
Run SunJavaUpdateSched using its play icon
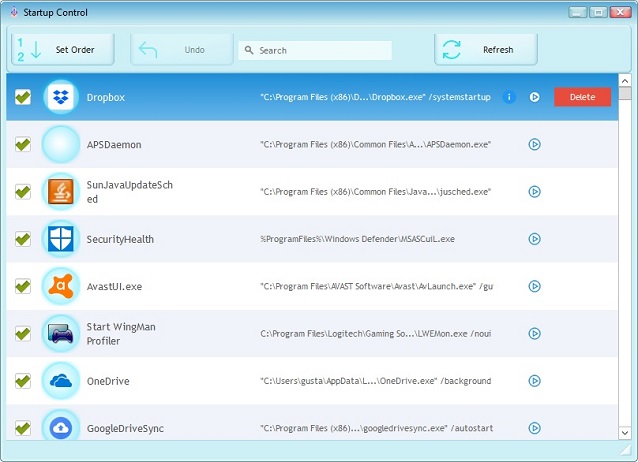click(534, 191)
